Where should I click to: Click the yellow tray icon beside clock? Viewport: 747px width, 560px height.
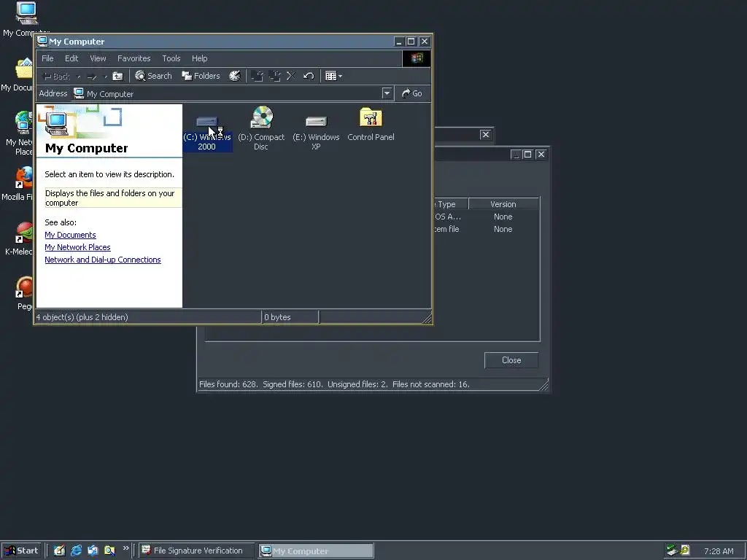point(684,551)
